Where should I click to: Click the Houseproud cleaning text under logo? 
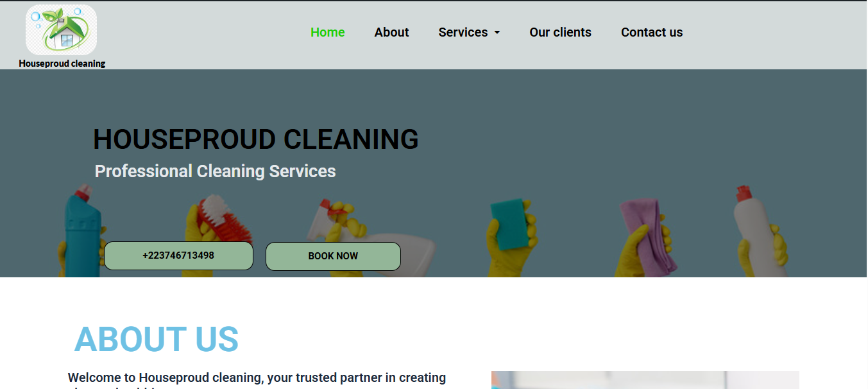[x=62, y=64]
